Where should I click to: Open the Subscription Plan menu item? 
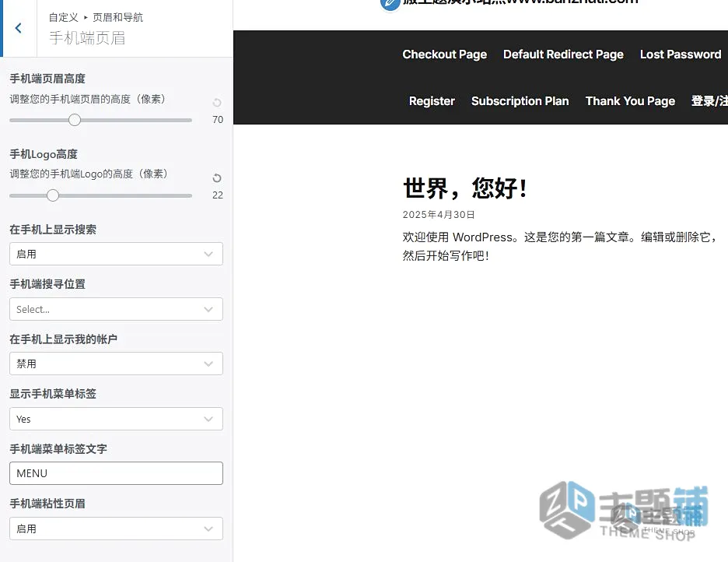520,101
